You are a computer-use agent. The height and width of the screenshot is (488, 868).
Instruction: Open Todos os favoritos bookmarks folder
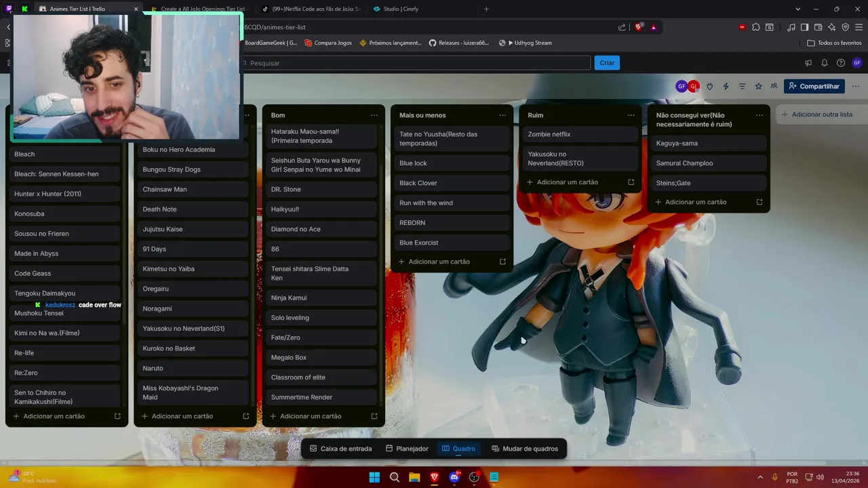(x=834, y=43)
